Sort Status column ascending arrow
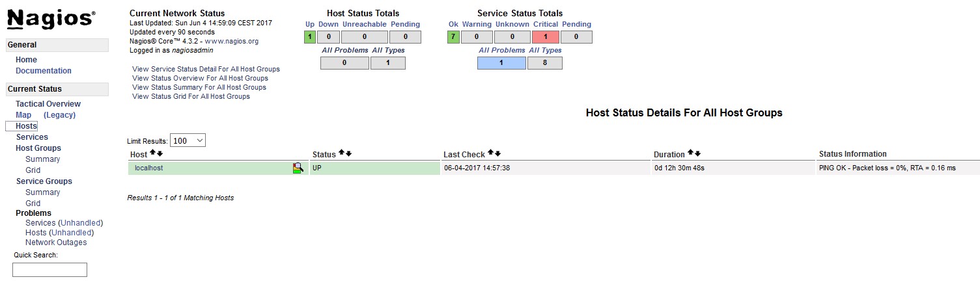 click(x=341, y=153)
